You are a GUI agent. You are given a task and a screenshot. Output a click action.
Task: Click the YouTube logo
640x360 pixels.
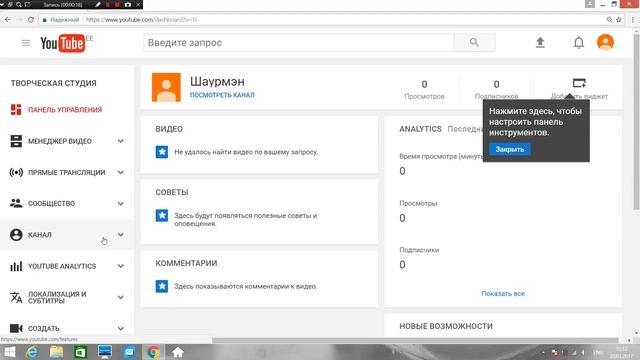tap(62, 43)
